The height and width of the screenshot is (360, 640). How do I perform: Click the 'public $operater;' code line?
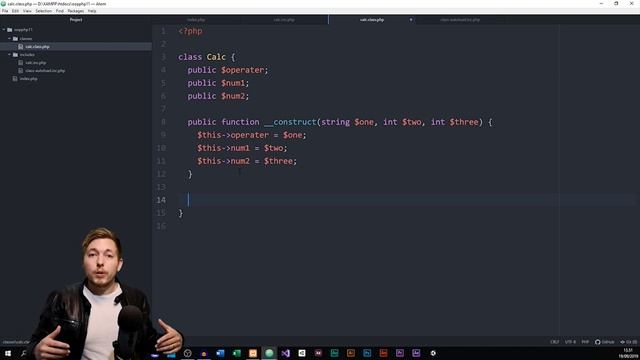point(228,70)
